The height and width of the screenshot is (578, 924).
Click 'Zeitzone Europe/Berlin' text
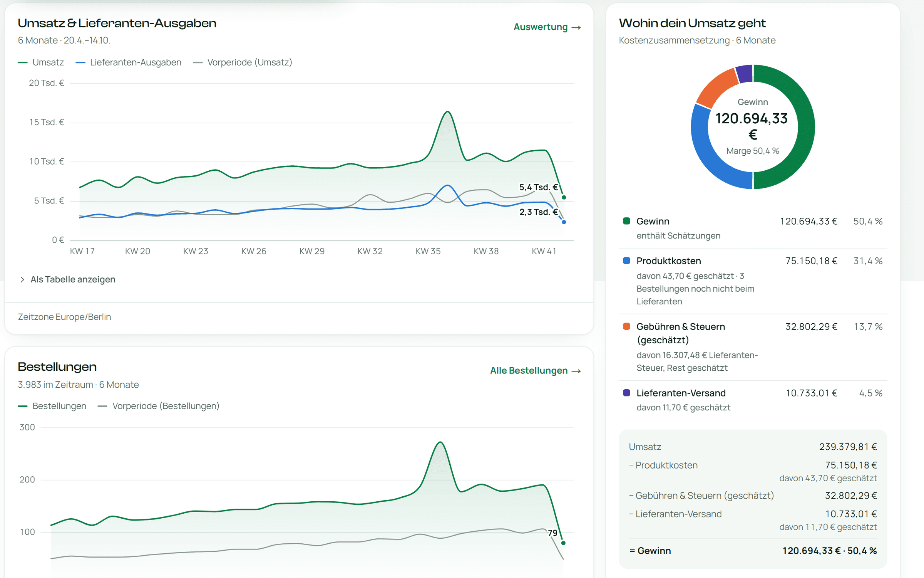pos(64,317)
